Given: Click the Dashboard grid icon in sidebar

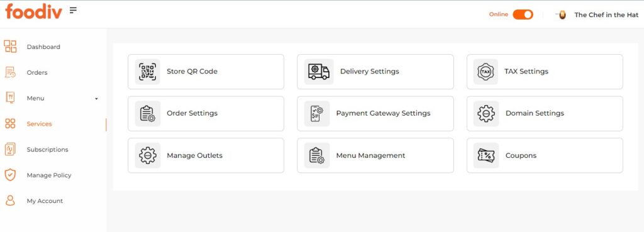Looking at the screenshot, I should coord(10,47).
